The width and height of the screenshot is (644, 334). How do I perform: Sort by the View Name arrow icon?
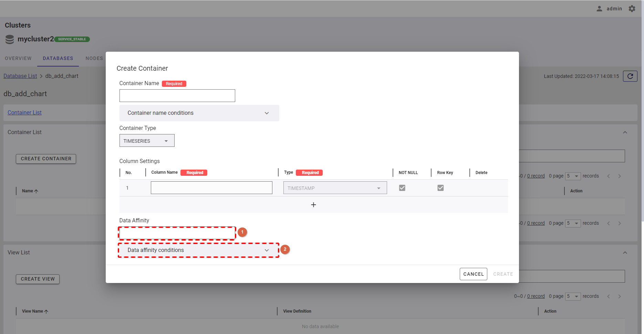point(46,311)
